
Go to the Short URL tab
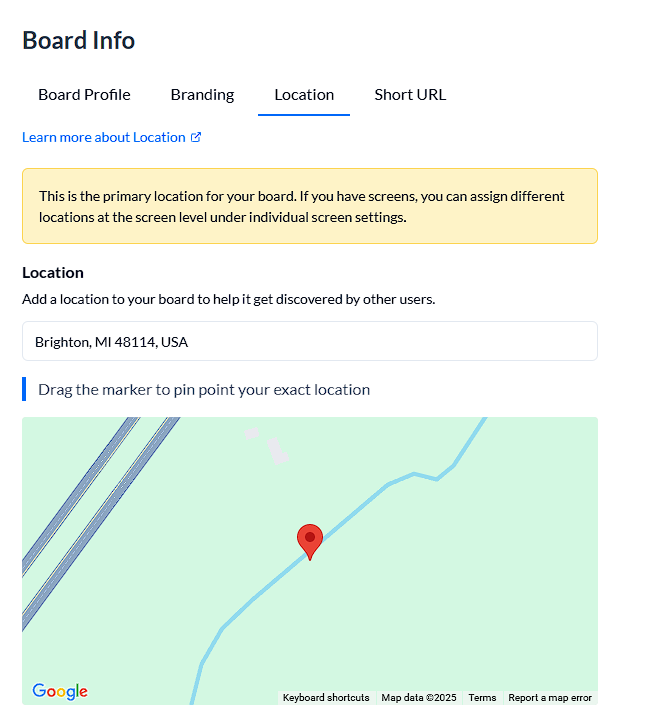(410, 95)
